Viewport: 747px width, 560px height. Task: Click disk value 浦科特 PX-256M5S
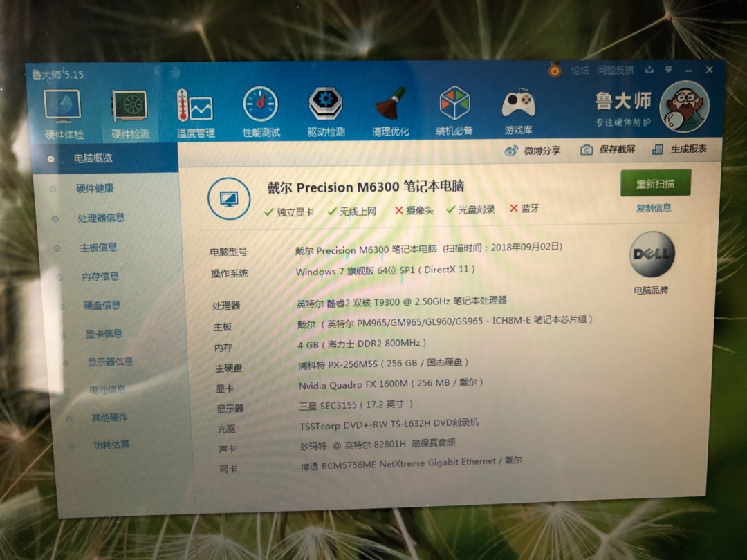point(383,364)
